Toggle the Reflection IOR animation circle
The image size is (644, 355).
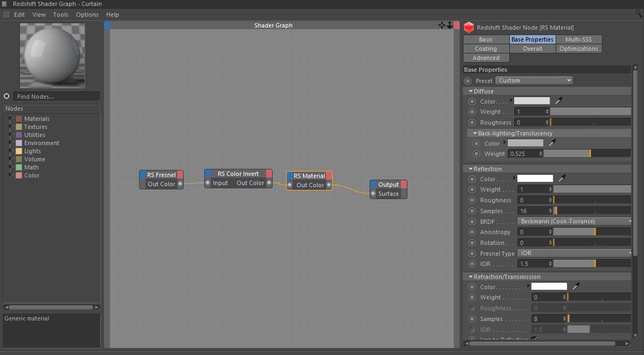point(472,264)
